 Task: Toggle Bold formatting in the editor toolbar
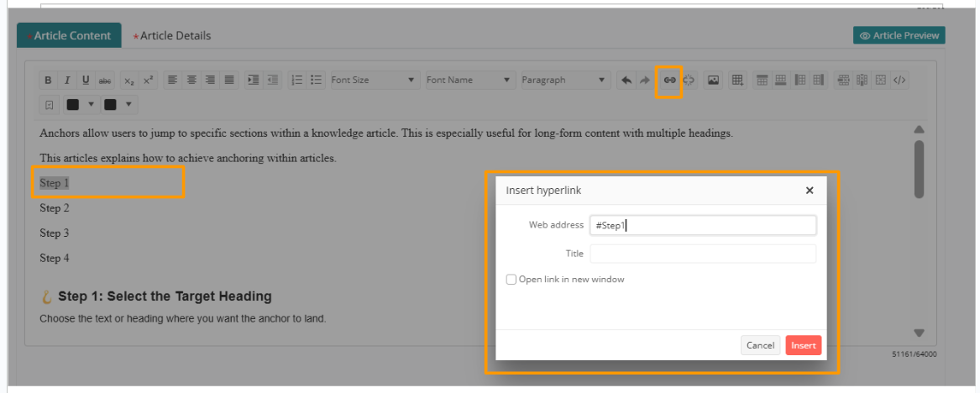tap(48, 81)
